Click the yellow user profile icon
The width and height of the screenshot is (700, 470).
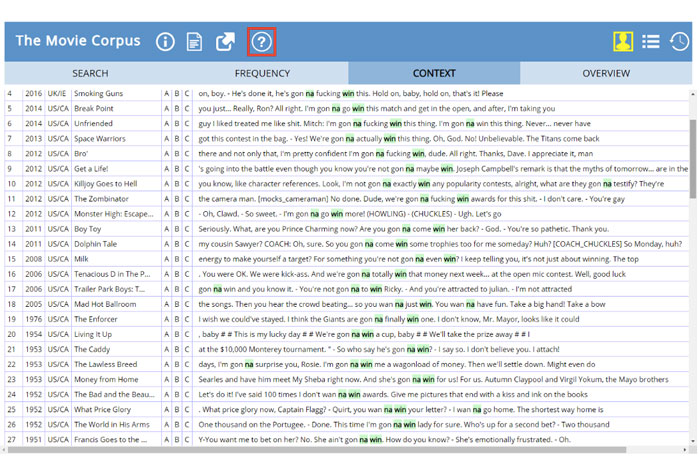(x=623, y=41)
